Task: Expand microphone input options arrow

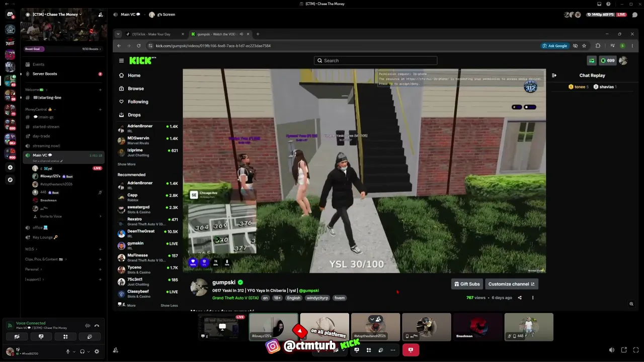Action: coord(74,351)
